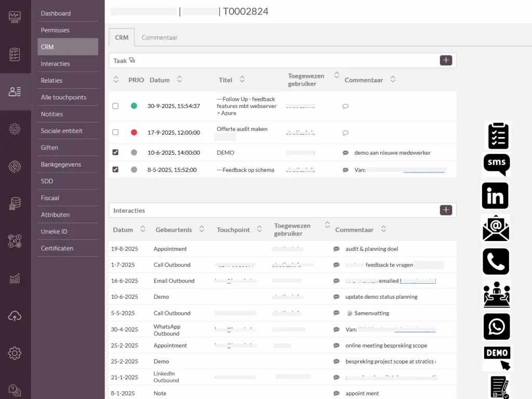Check the Follow Up feedback task checkbox
This screenshot has width=532, height=399.
(x=115, y=106)
